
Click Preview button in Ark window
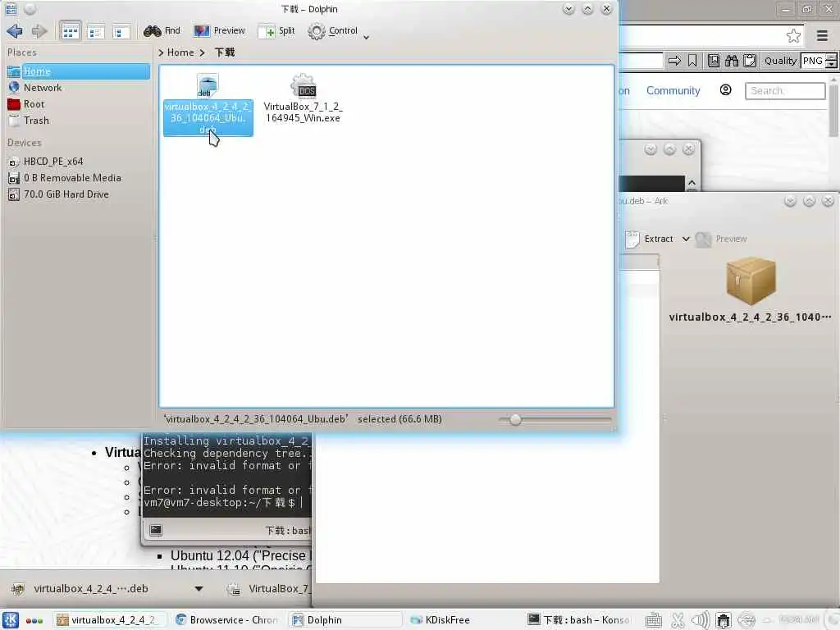pyautogui.click(x=721, y=239)
